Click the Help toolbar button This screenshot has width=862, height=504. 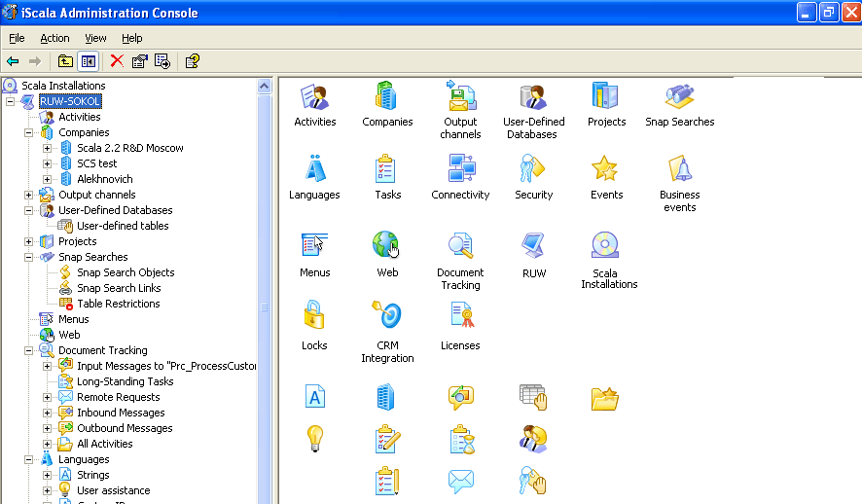coord(192,61)
